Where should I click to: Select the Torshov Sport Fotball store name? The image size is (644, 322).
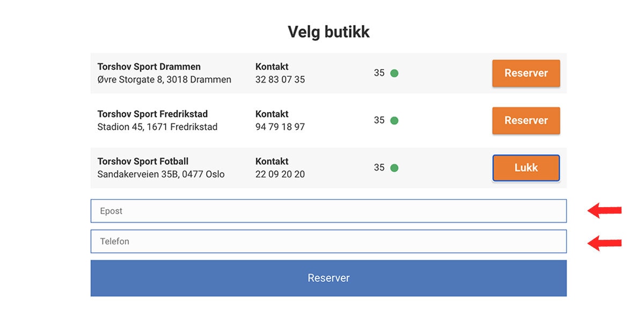click(143, 161)
